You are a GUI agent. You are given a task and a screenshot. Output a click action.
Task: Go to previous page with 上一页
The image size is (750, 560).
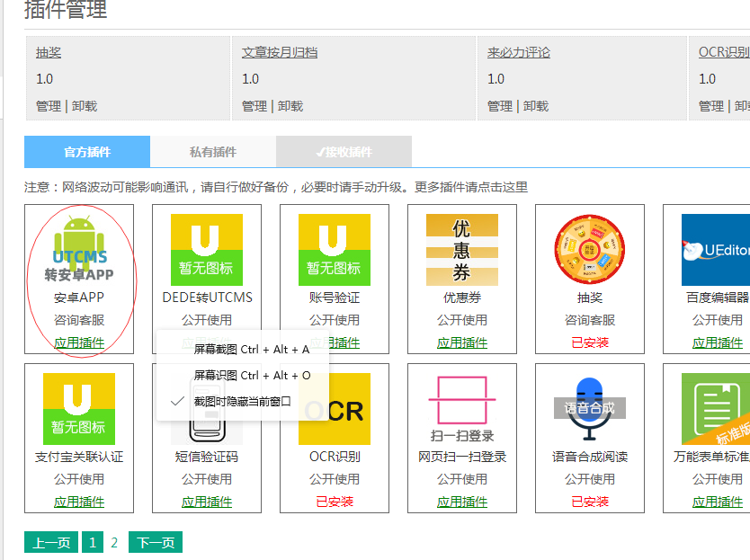[x=51, y=542]
